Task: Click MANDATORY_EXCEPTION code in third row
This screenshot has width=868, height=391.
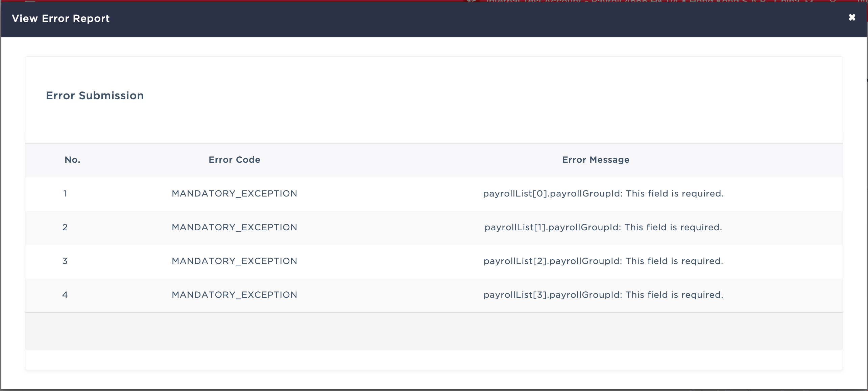Action: (234, 261)
